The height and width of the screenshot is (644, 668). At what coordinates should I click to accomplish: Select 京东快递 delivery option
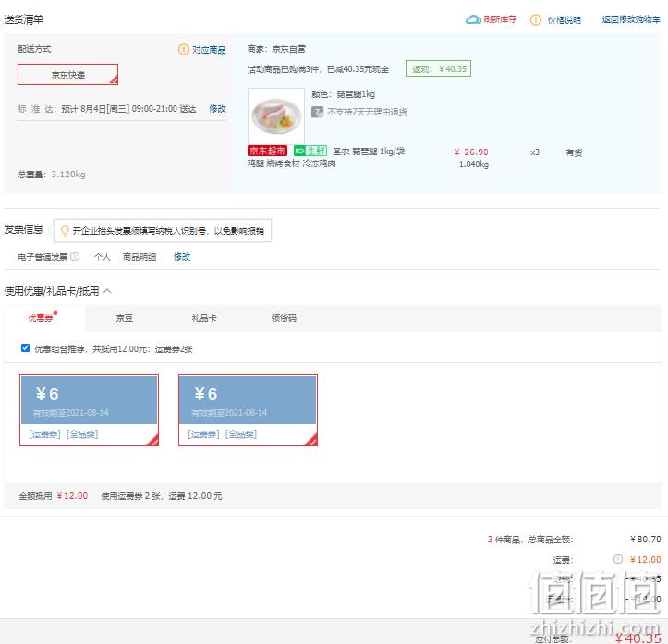coord(67,75)
